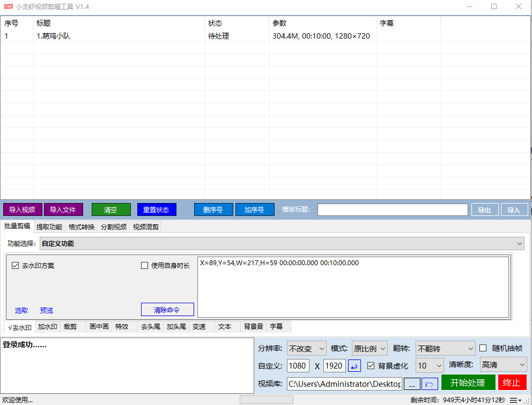
Task: Click the swap width/height arrow icon
Action: click(x=354, y=366)
